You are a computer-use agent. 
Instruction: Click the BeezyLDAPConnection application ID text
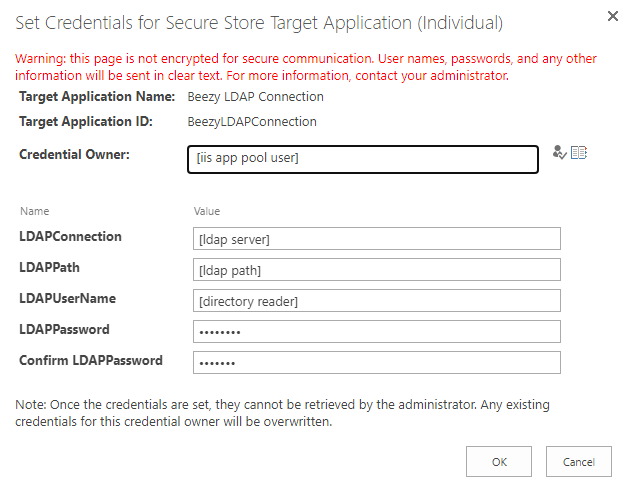pos(252,121)
